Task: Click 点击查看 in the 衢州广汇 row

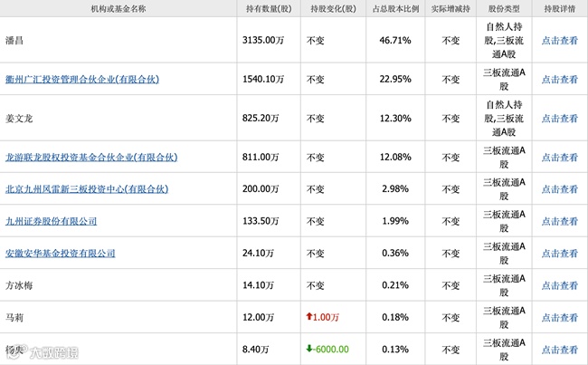Action: click(x=559, y=79)
